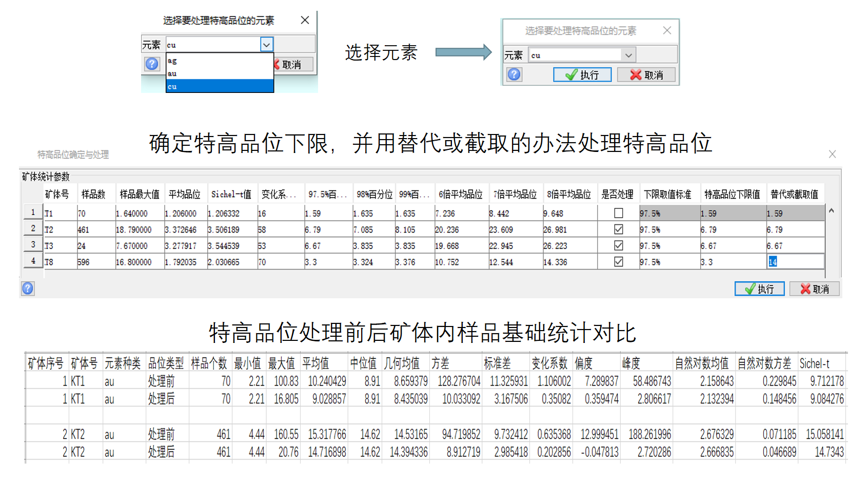868x480 pixels.
Task: Click 取消 button in right element dialog
Action: 646,75
